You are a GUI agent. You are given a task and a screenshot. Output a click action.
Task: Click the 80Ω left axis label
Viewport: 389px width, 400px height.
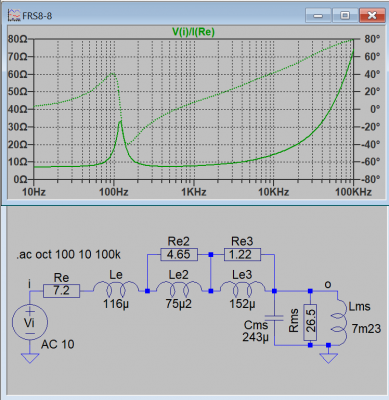tap(18, 39)
